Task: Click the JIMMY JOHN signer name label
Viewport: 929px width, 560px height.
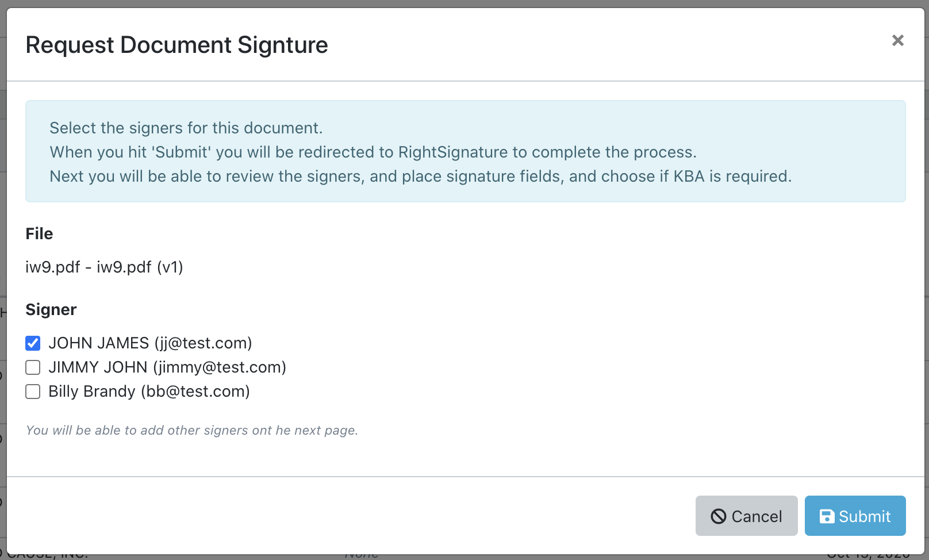Action: tap(99, 367)
